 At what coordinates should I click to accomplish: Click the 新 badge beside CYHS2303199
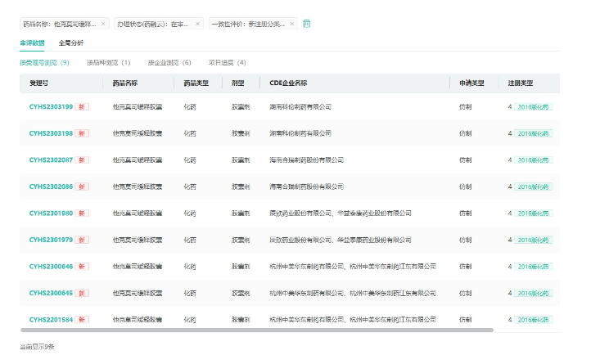tap(83, 107)
